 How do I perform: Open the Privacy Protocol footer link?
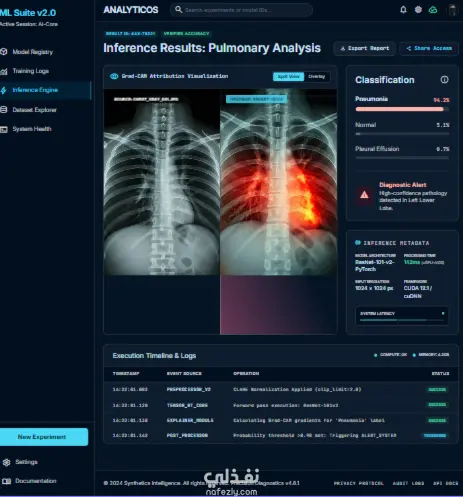(359, 483)
